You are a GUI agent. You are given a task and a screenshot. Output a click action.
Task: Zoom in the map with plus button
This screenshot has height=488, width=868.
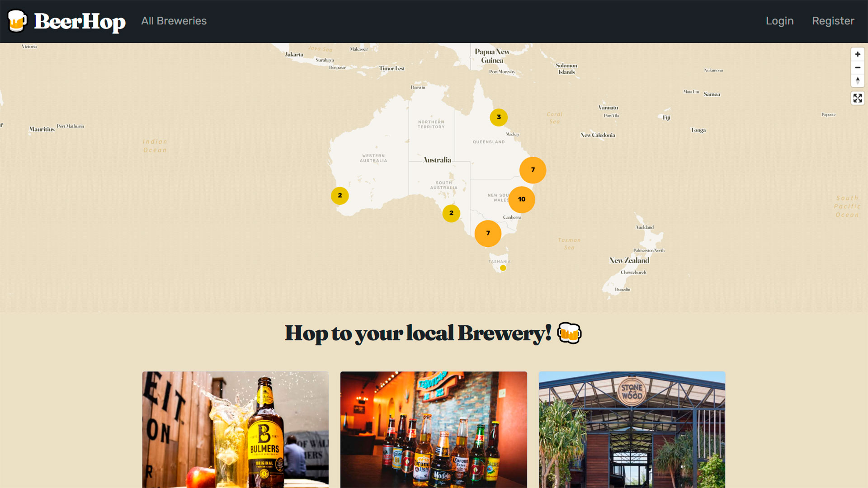(x=858, y=54)
